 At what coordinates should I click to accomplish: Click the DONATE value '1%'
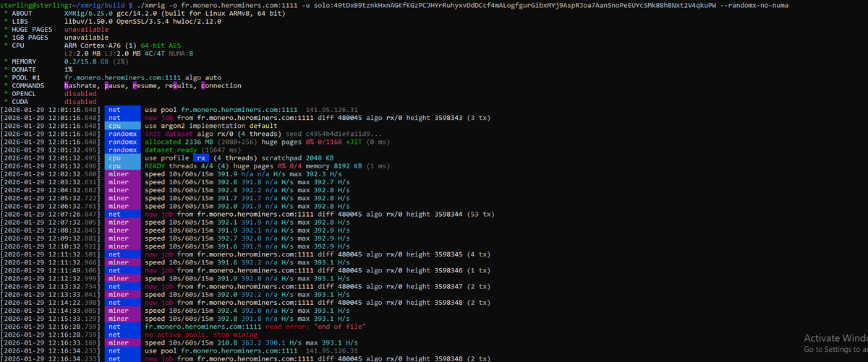click(68, 69)
